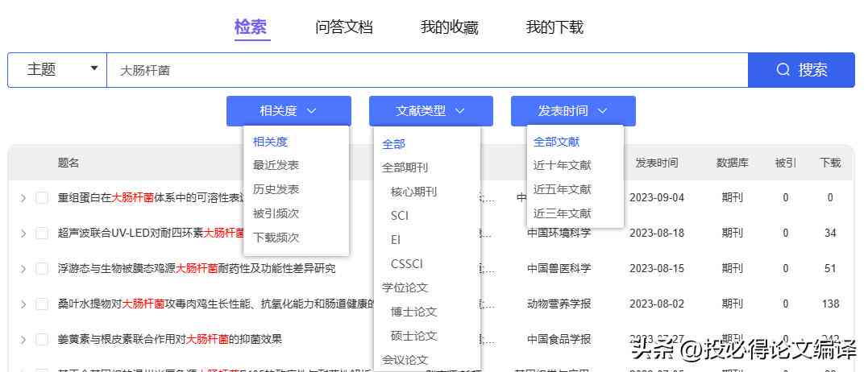
Task: Open article 超声波联合UV-LED对耐四环素大肠杆菌
Action: click(150, 233)
